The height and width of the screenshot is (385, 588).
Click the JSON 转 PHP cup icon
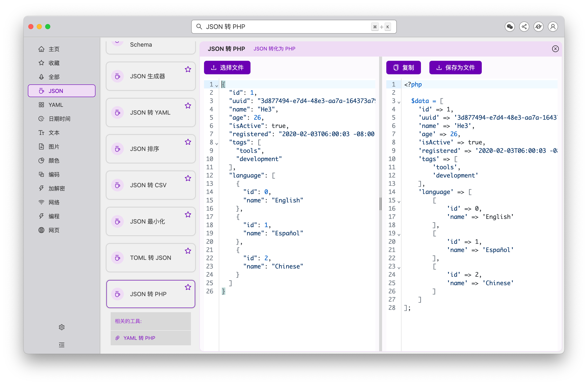click(x=118, y=294)
